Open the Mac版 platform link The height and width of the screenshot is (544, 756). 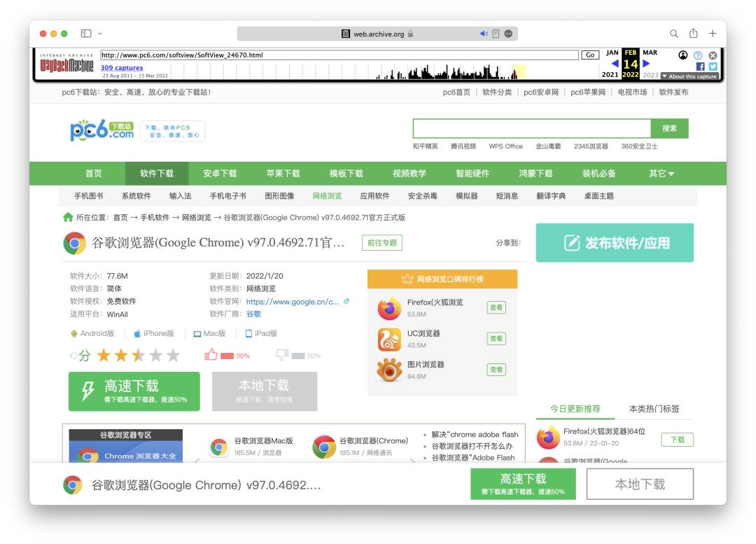[210, 333]
